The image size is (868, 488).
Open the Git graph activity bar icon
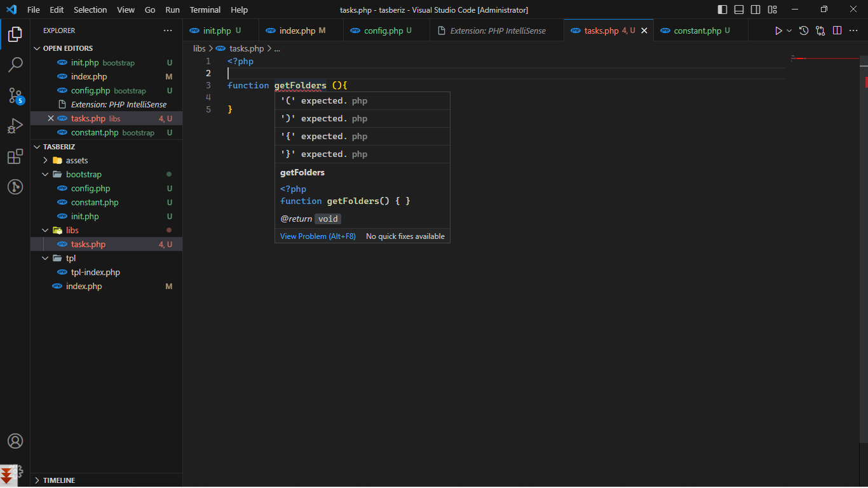15,187
